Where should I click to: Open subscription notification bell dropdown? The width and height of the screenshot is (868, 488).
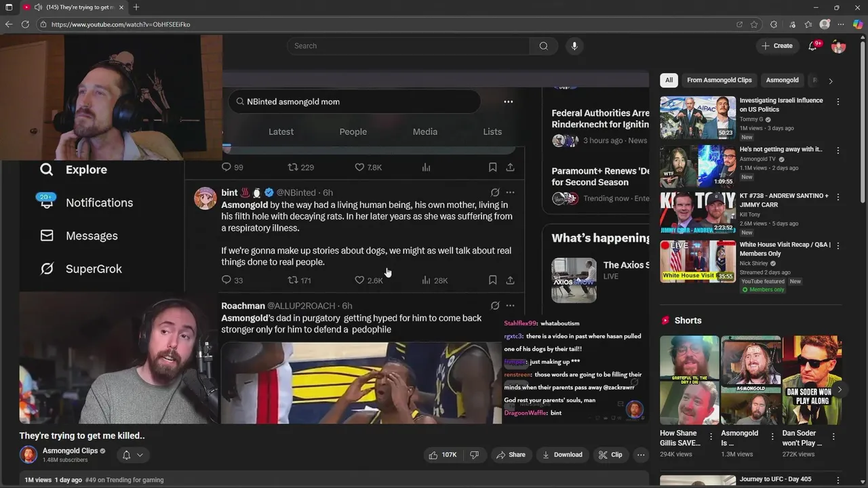132,455
